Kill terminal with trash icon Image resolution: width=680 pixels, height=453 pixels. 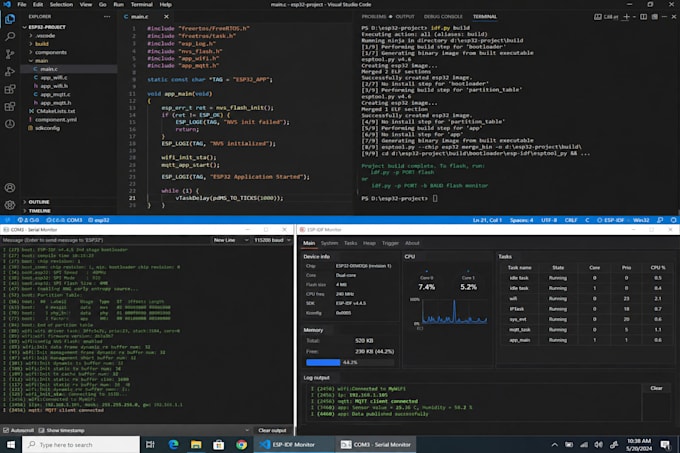(654, 16)
